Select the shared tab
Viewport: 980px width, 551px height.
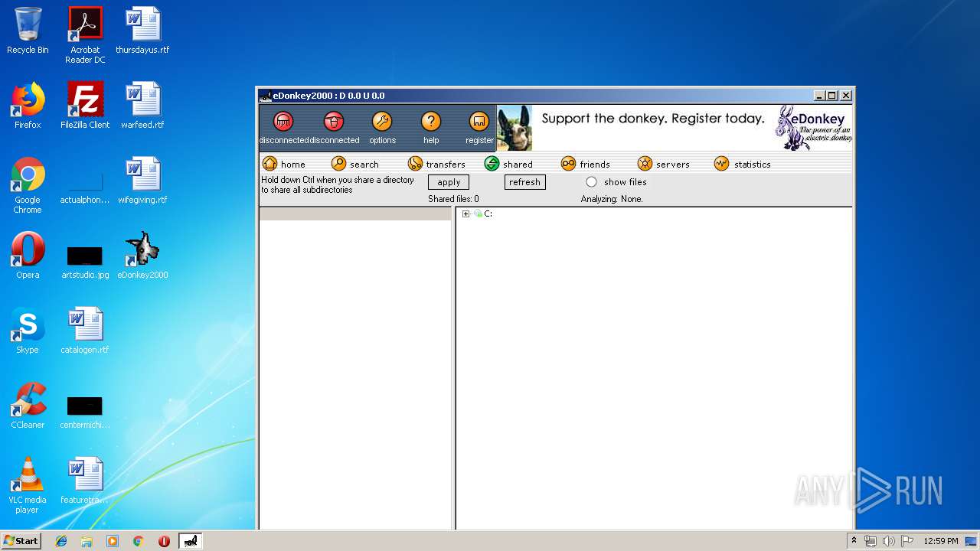point(508,164)
